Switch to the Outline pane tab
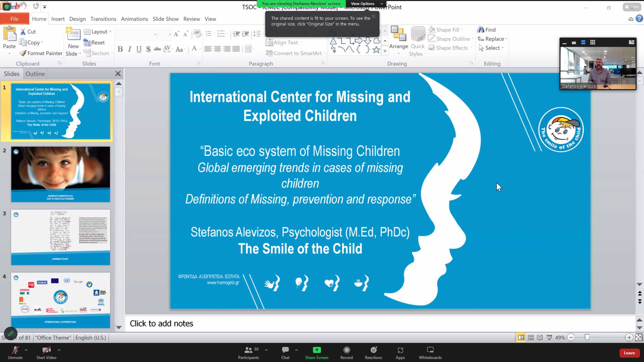The height and width of the screenshot is (362, 644). coord(35,74)
